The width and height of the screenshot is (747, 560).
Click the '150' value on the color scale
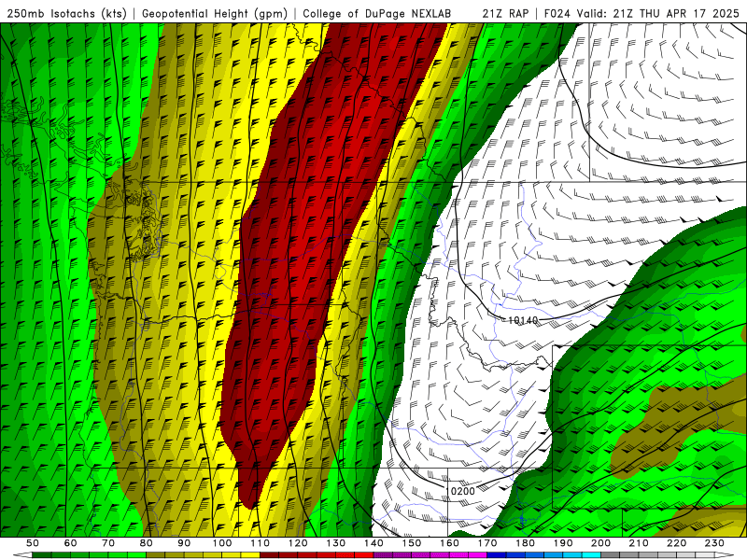click(x=412, y=543)
